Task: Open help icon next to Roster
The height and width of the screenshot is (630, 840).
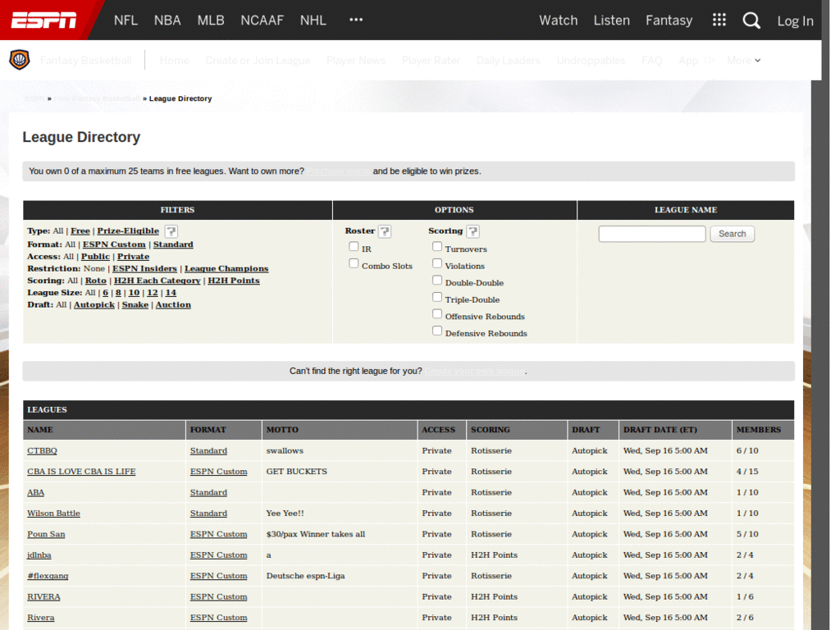Action: pos(385,231)
